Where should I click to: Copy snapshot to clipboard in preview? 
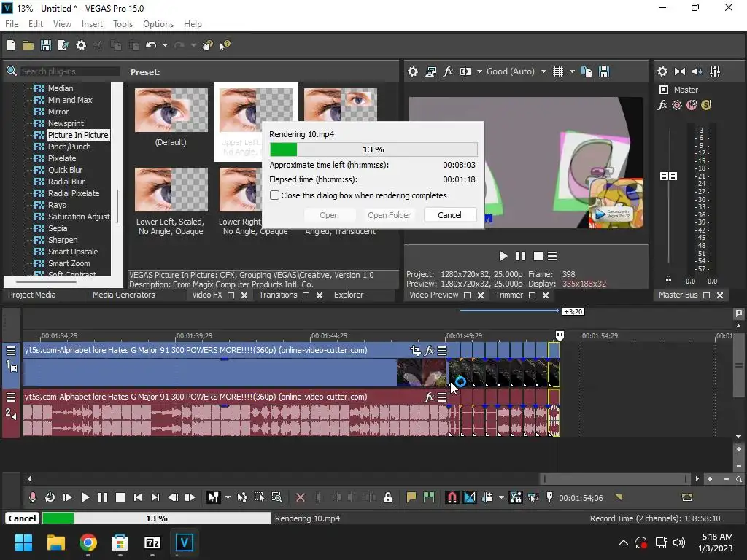pyautogui.click(x=587, y=71)
